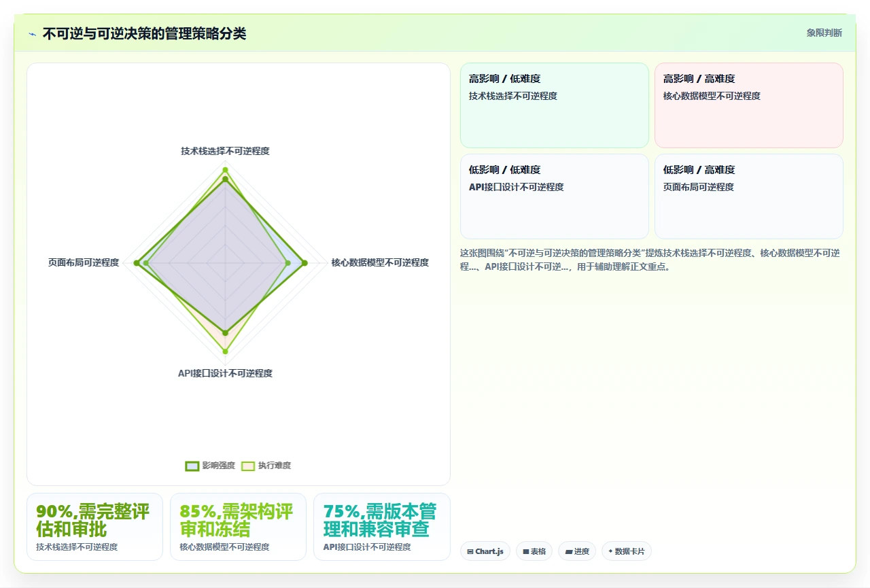
Task: Click the 数据卡片 tag chip
Action: click(627, 551)
